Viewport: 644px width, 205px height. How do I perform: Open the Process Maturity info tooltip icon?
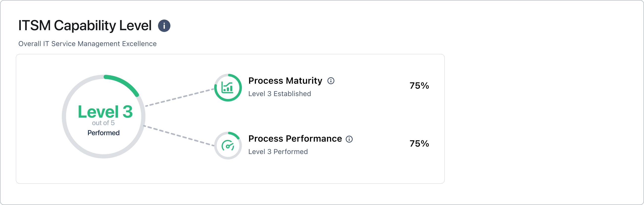331,81
